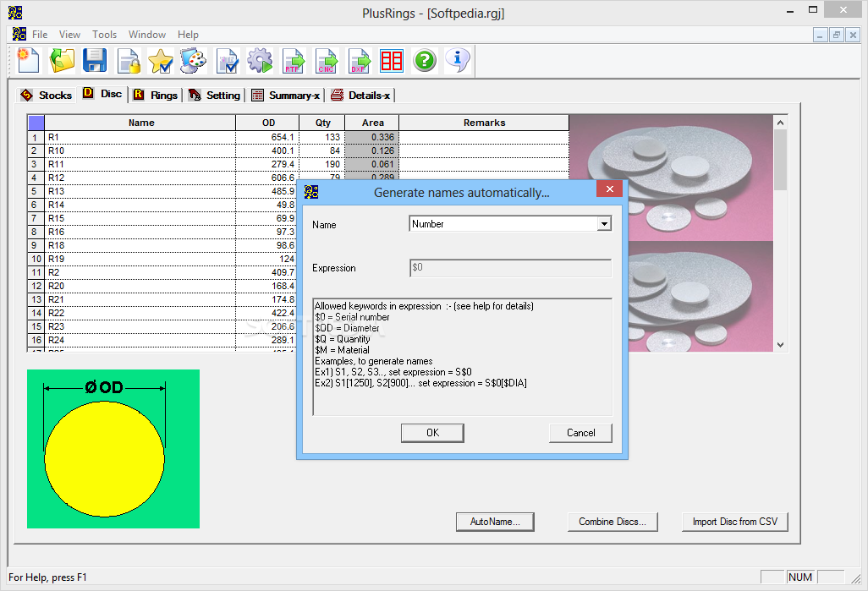
Task: Click the Combine Discs... button
Action: pos(613,522)
